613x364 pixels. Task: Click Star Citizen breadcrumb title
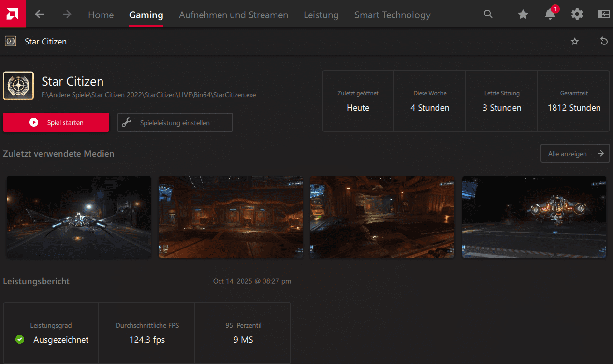tap(45, 42)
